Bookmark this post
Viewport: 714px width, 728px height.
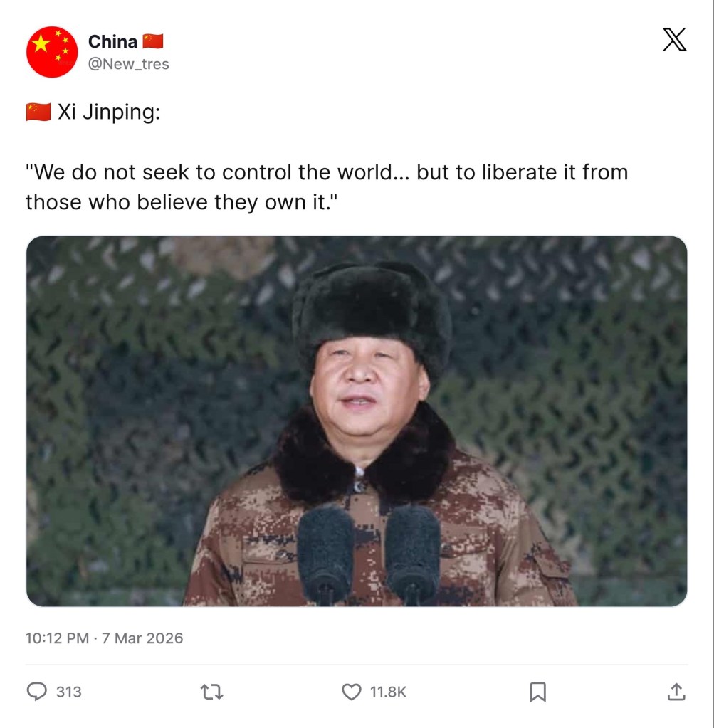(x=538, y=692)
